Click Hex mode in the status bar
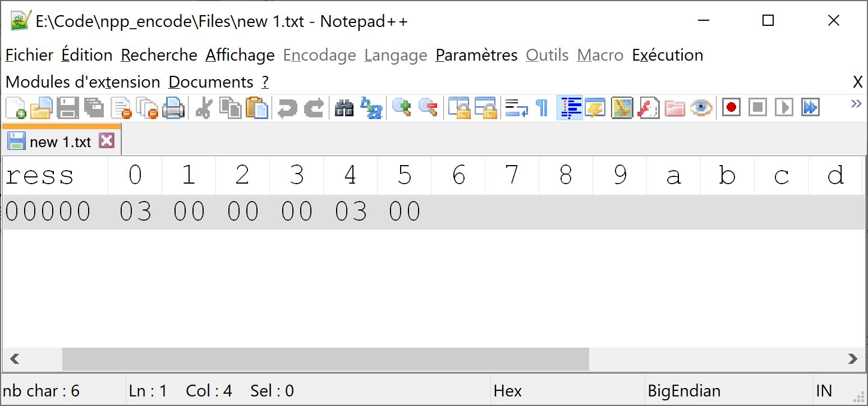The image size is (868, 406). [x=507, y=390]
